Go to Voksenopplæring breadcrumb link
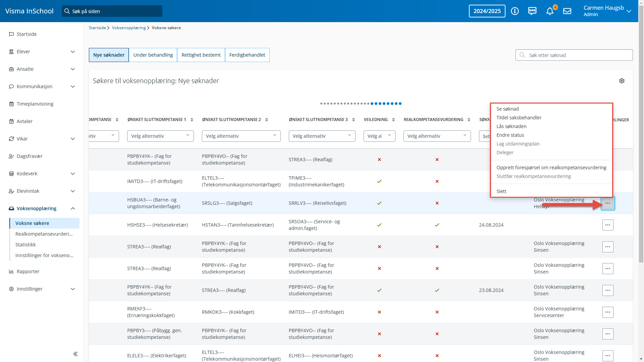 tap(129, 28)
